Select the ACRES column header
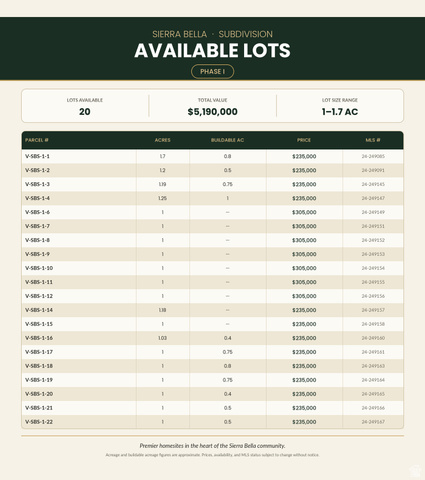 coord(163,140)
